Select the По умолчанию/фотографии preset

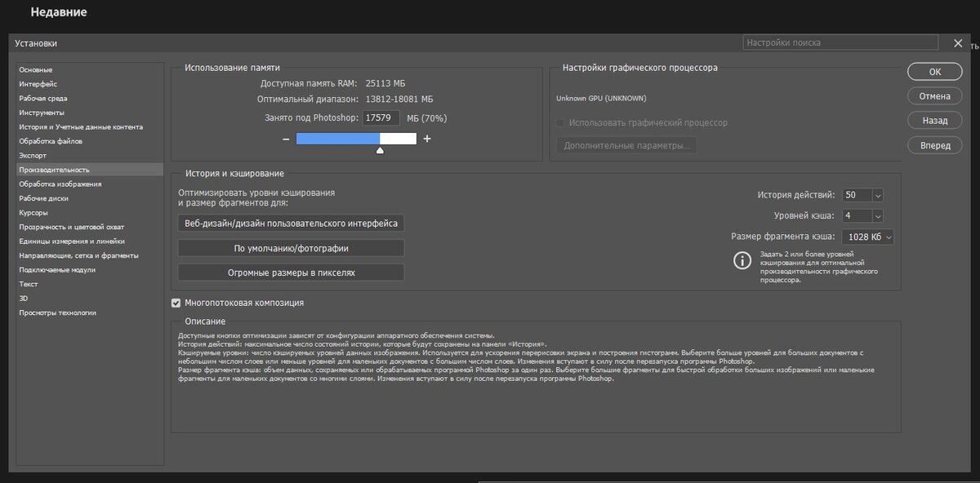click(x=290, y=248)
